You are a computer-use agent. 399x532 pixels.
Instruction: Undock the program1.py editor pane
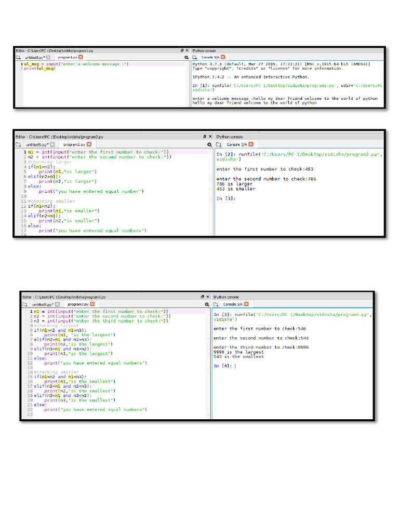click(182, 50)
